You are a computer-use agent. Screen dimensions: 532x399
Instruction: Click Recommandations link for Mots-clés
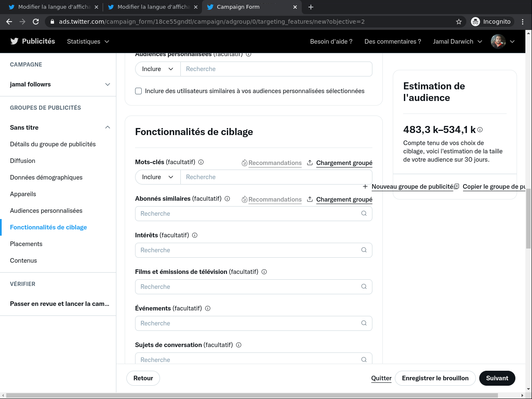[x=275, y=163]
